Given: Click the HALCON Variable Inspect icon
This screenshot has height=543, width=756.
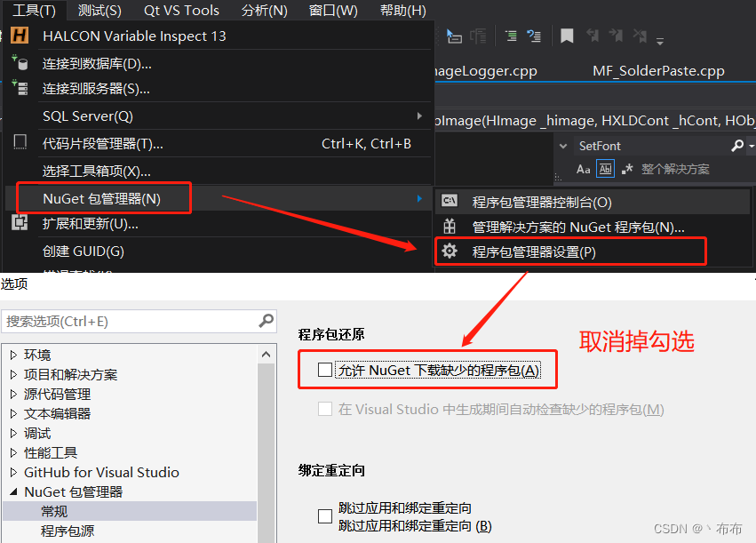Looking at the screenshot, I should tap(20, 36).
